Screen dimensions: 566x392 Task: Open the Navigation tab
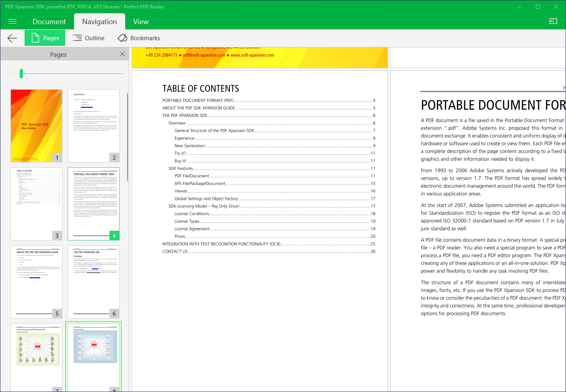(99, 21)
